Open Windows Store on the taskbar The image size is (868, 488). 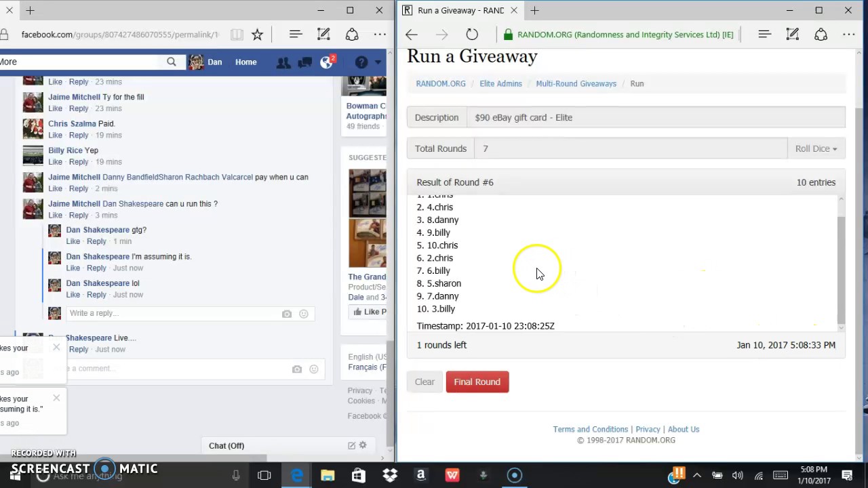click(359, 475)
